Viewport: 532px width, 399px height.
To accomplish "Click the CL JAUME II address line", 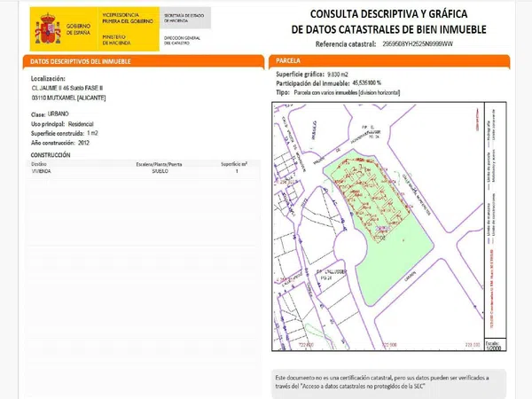I will point(67,89).
